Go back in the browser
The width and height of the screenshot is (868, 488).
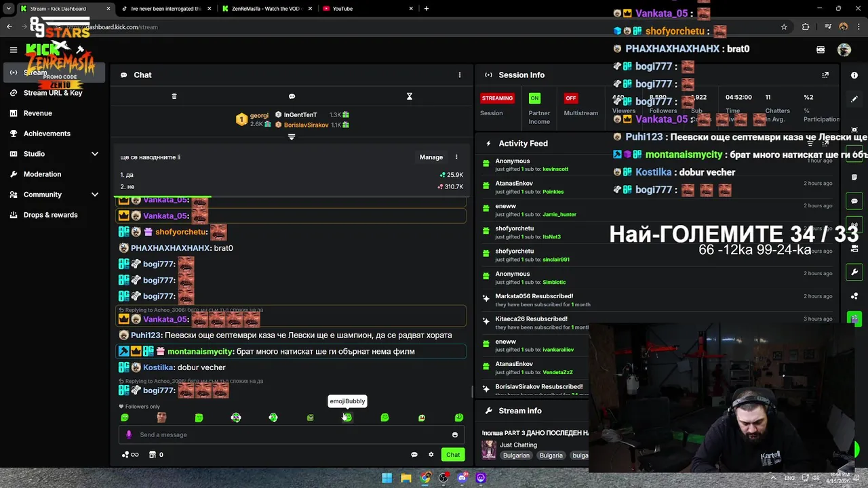9,27
